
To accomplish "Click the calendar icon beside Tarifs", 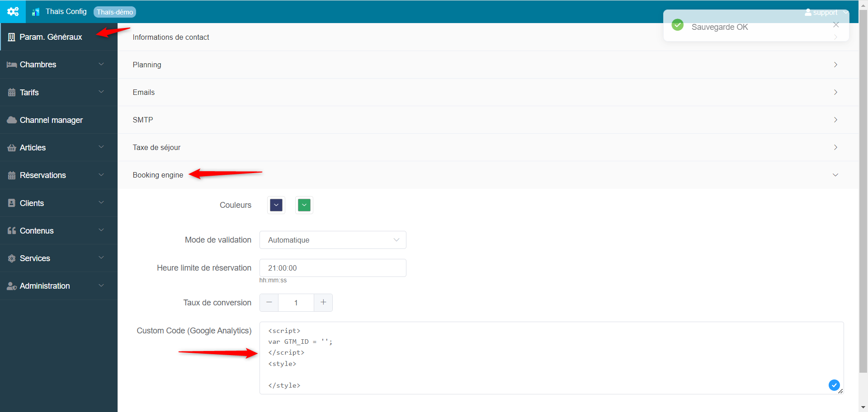I will [x=12, y=92].
